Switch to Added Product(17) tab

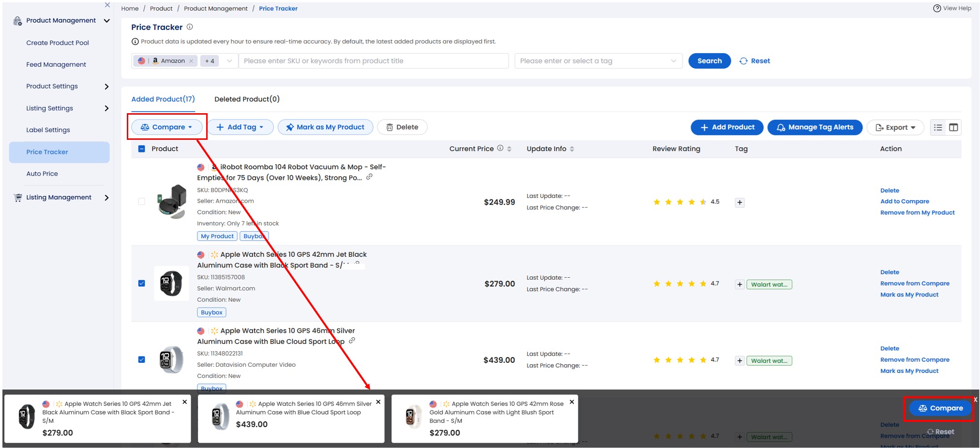point(163,99)
